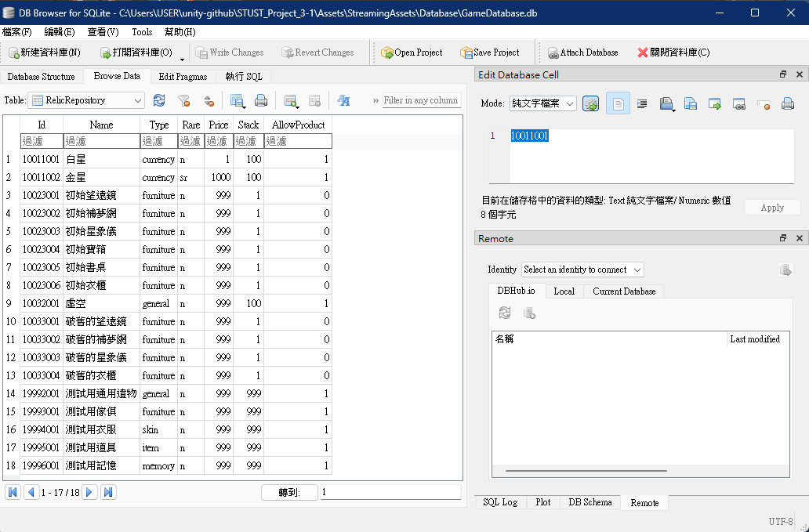The width and height of the screenshot is (809, 532).
Task: Insert a new record into the table
Action: click(291, 100)
